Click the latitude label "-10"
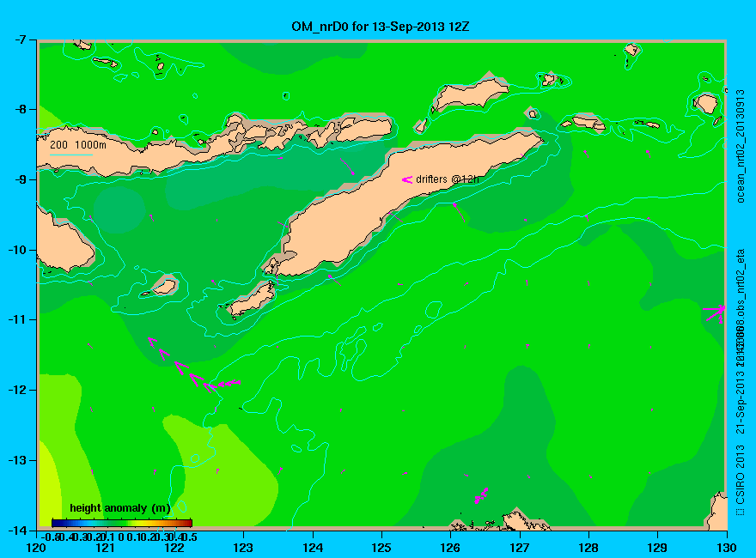Image resolution: width=756 pixels, height=558 pixels. click(18, 250)
